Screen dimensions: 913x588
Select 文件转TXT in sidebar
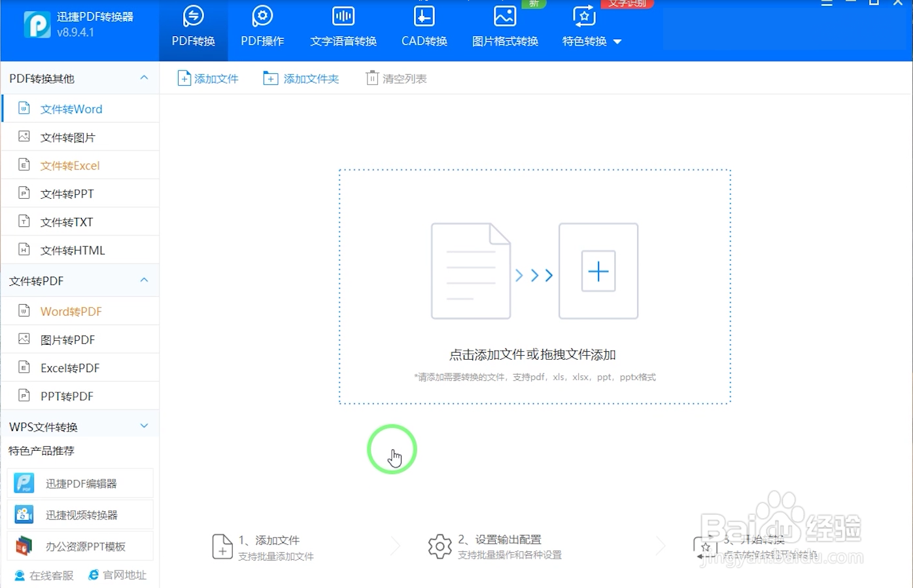click(x=80, y=222)
